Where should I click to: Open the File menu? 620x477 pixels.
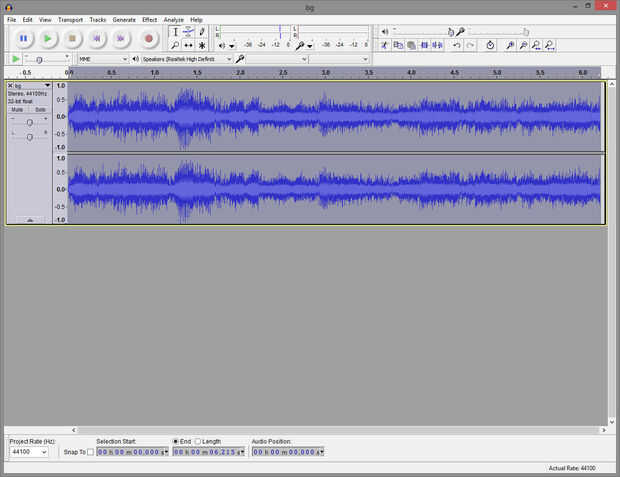[x=11, y=20]
